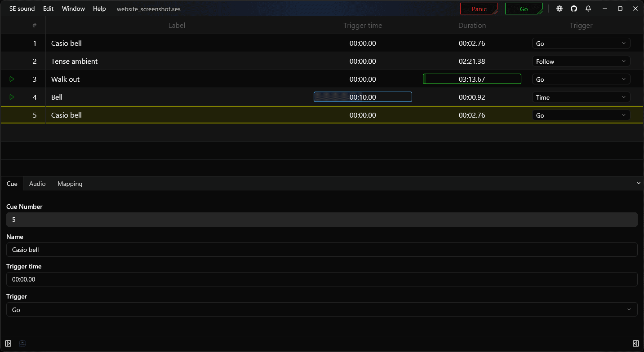Open the SE sound menu
Viewport: 644px width, 352px height.
pyautogui.click(x=22, y=9)
